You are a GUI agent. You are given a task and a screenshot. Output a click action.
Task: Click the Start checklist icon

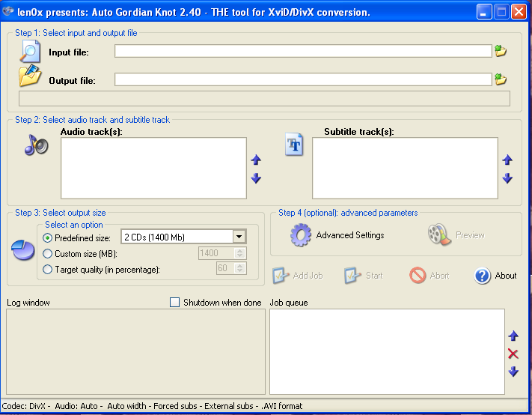click(x=352, y=276)
